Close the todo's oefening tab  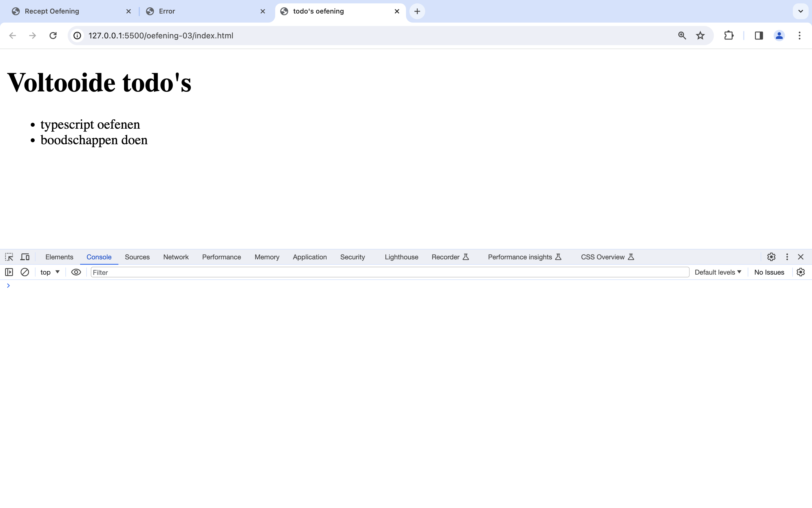coord(397,11)
